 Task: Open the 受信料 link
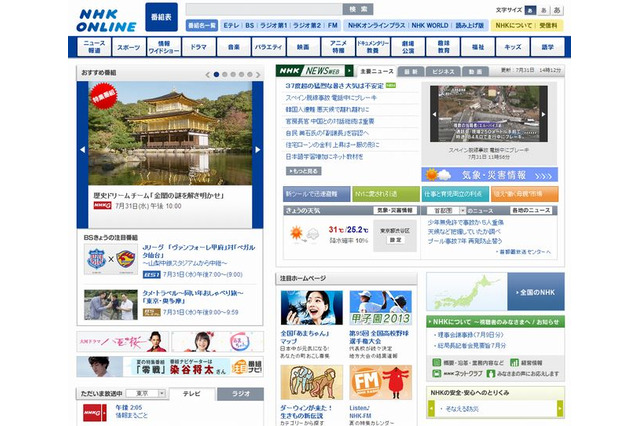click(548, 25)
